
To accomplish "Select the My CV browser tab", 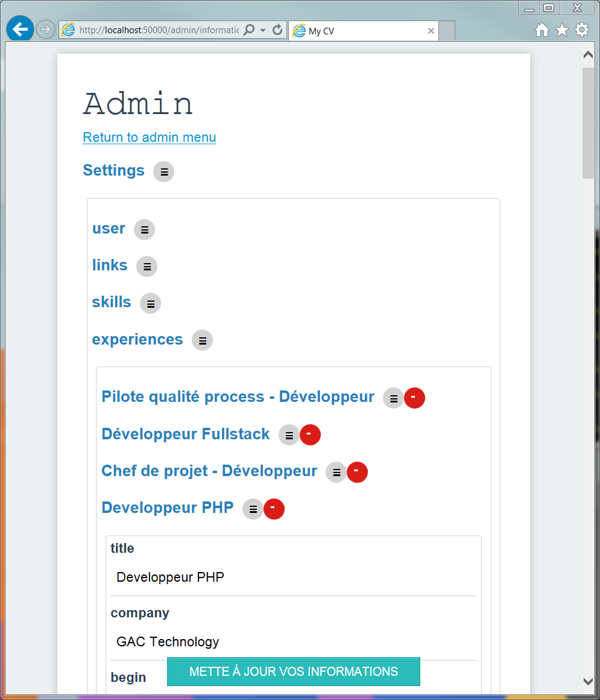I will coord(364,31).
